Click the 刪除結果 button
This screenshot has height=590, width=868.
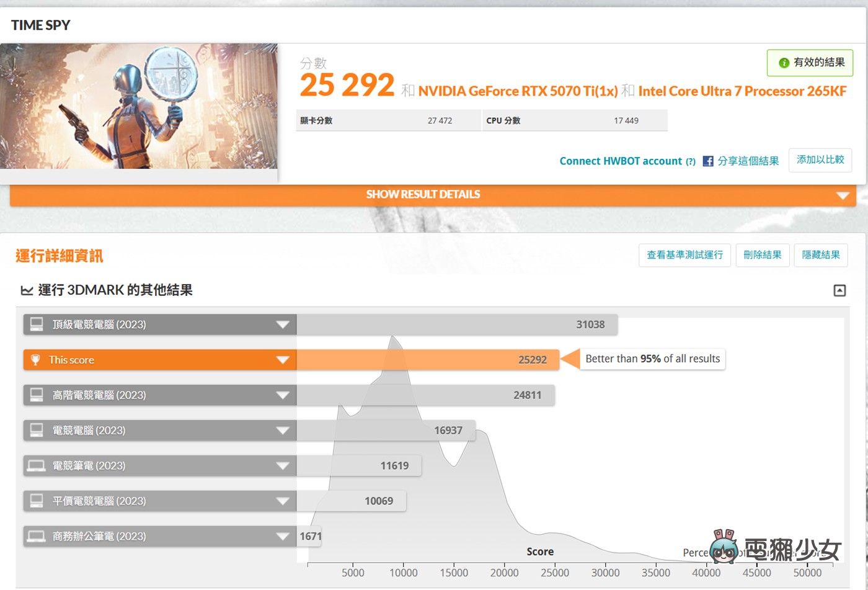(762, 255)
